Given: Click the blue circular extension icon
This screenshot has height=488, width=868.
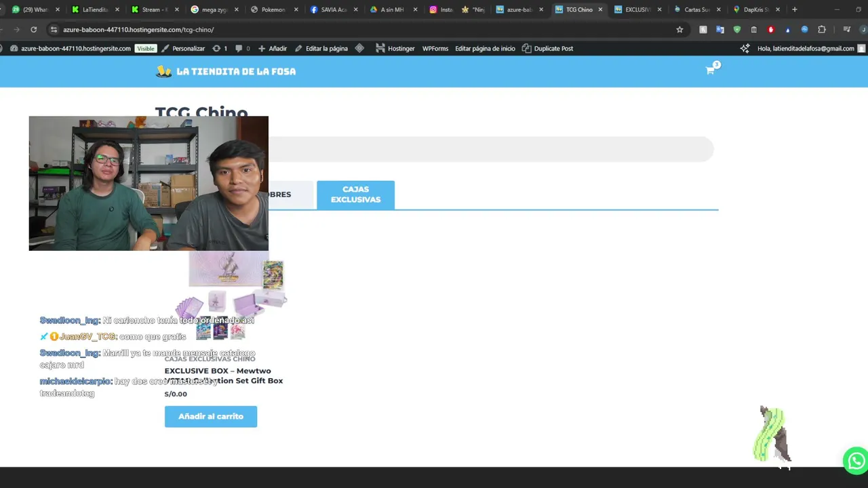Looking at the screenshot, I should coord(804,30).
